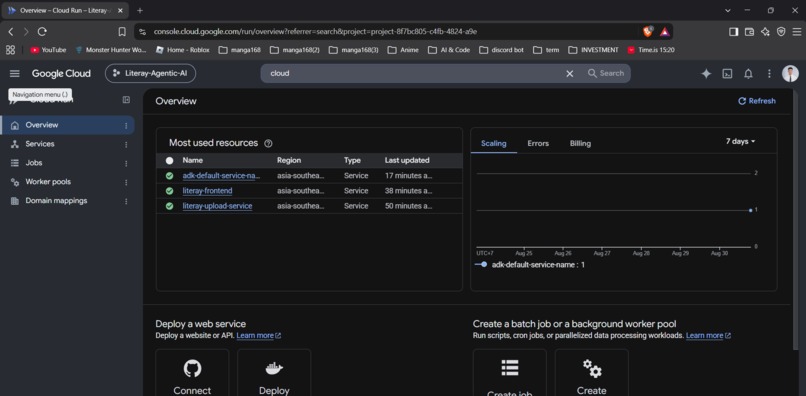Click the Google Cloud logo
The image size is (806, 396).
click(61, 74)
